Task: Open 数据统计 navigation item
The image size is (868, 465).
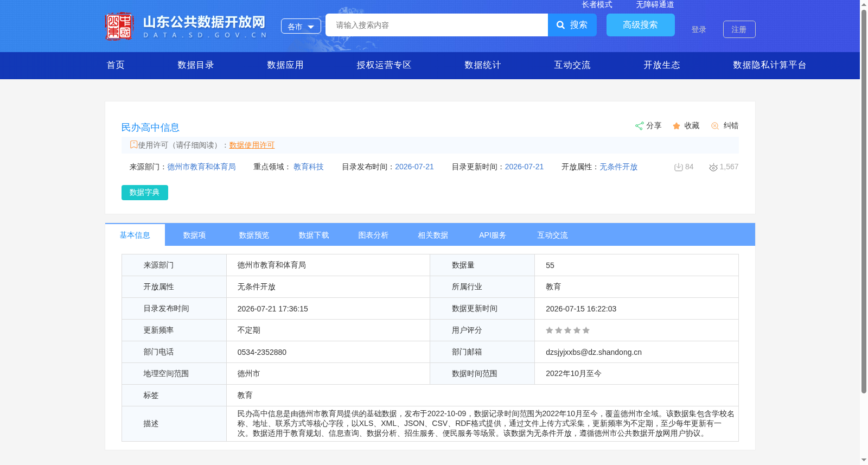Action: coord(483,65)
